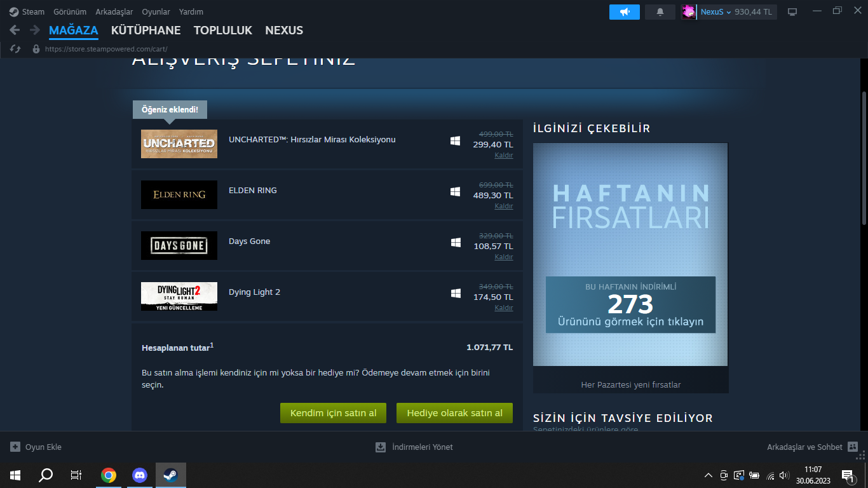868x488 pixels.
Task: Click the 108,57 TL price
Action: [x=494, y=246]
